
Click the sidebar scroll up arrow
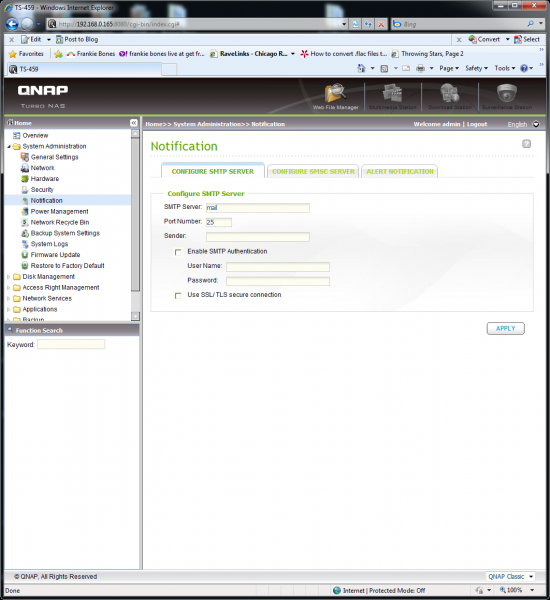tap(135, 134)
